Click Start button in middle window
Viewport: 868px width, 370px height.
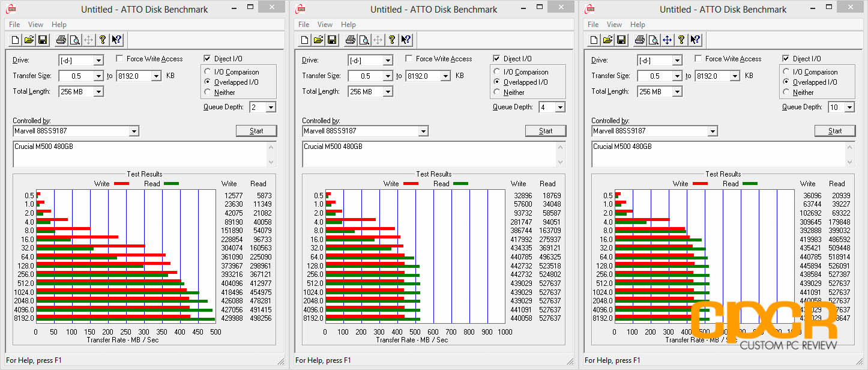point(546,131)
